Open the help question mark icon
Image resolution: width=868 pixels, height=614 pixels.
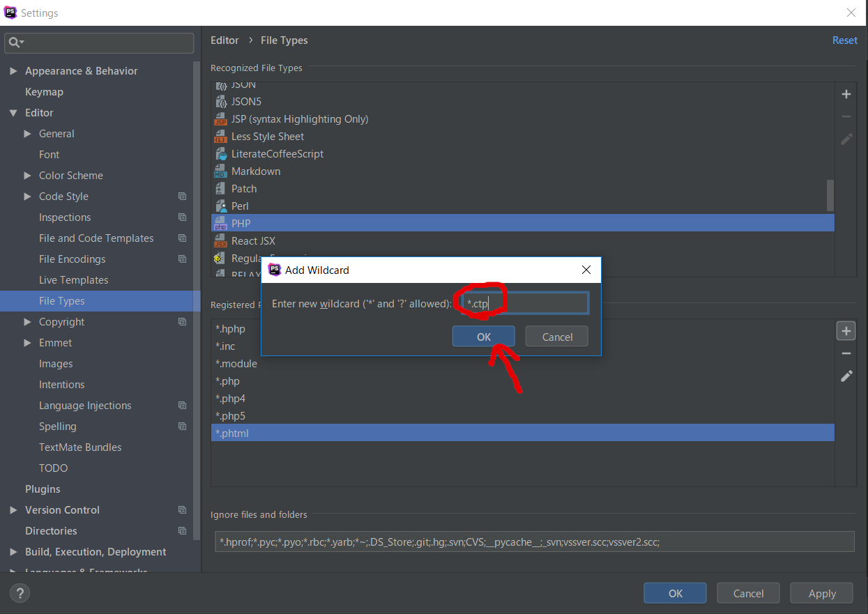[x=20, y=593]
